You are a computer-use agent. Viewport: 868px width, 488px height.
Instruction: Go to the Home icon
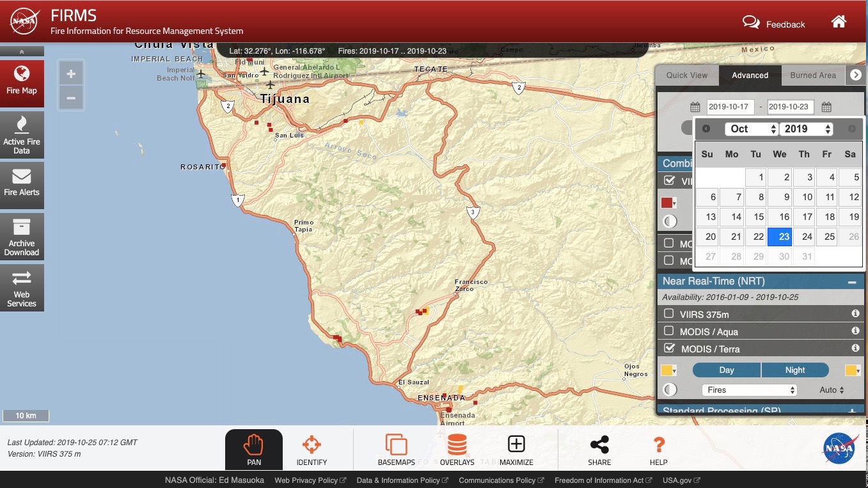point(839,22)
